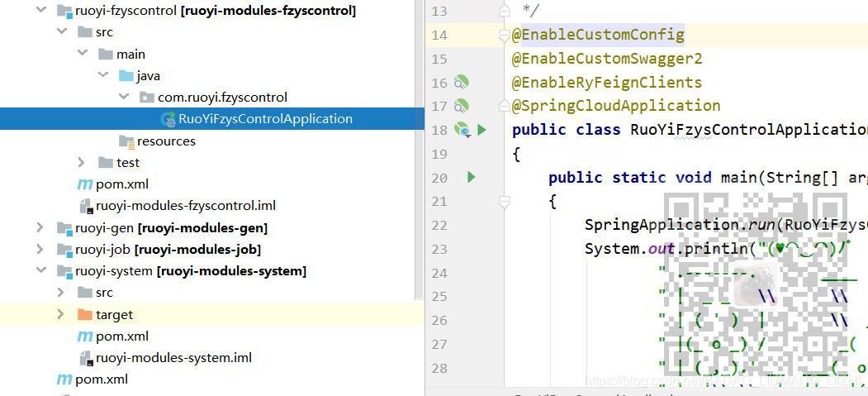Click the orange target folder icon
Image resolution: width=868 pixels, height=396 pixels.
tap(85, 315)
